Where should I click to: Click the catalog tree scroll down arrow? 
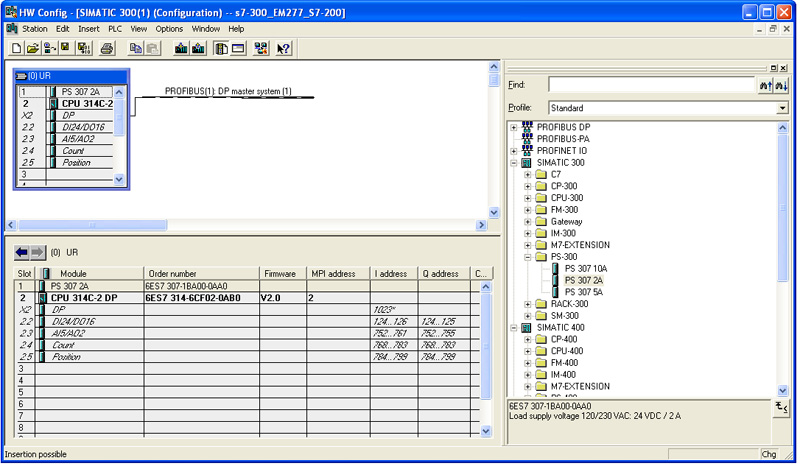point(783,391)
